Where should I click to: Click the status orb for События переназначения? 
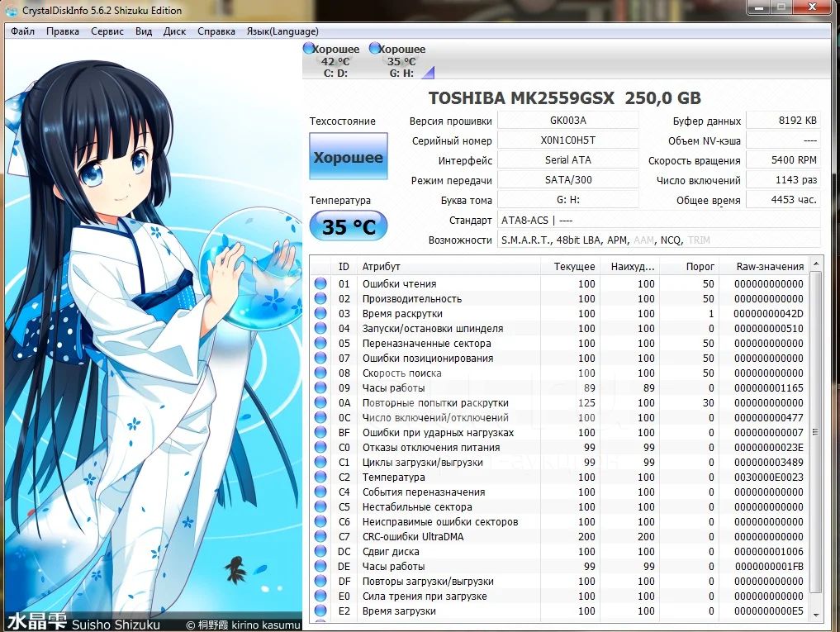(x=320, y=492)
